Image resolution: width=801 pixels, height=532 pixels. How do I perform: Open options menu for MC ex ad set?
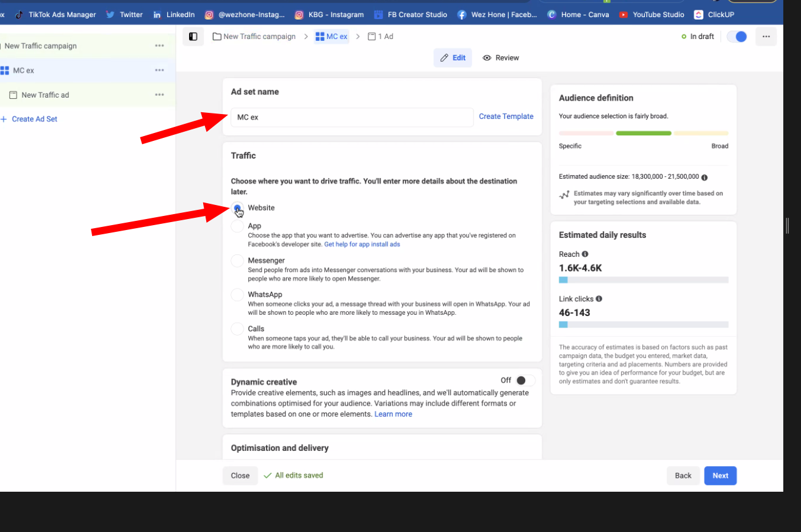pyautogui.click(x=159, y=70)
